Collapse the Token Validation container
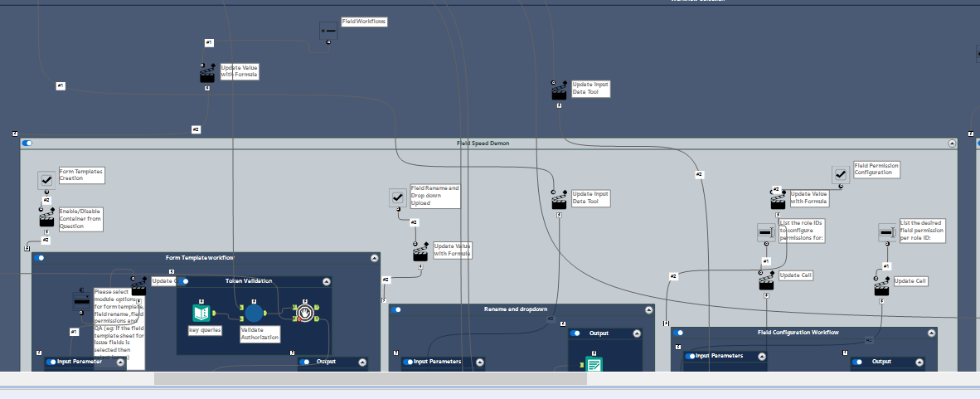Viewport: 980px width, 399px height. (x=326, y=282)
